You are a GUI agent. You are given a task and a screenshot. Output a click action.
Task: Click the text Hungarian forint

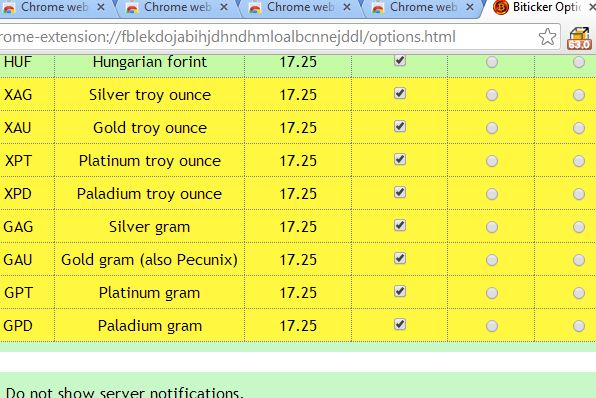[x=150, y=62]
